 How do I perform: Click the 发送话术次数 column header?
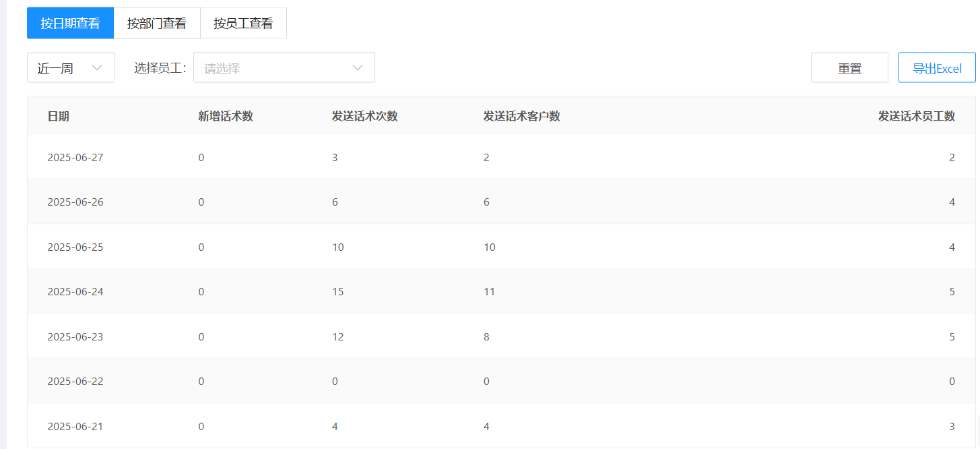click(x=365, y=116)
